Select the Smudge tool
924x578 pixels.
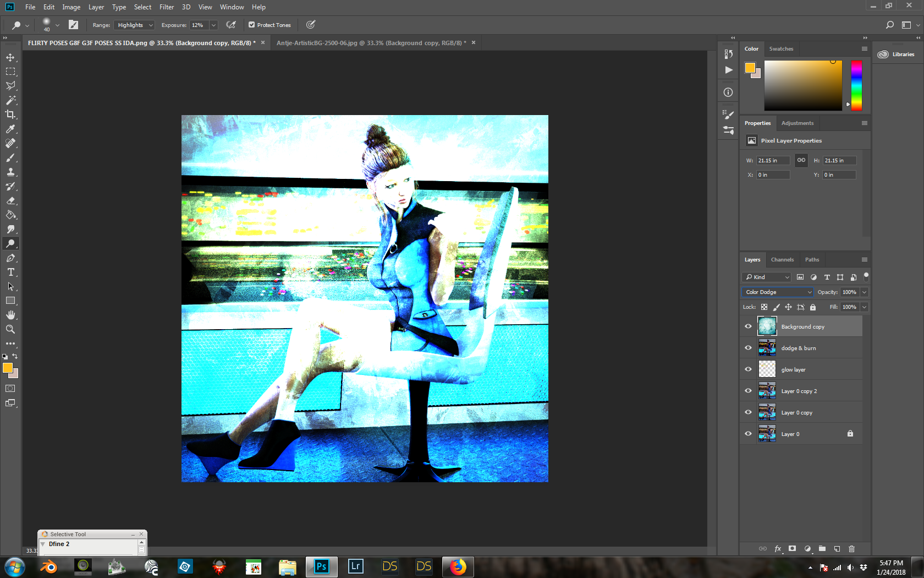(10, 229)
